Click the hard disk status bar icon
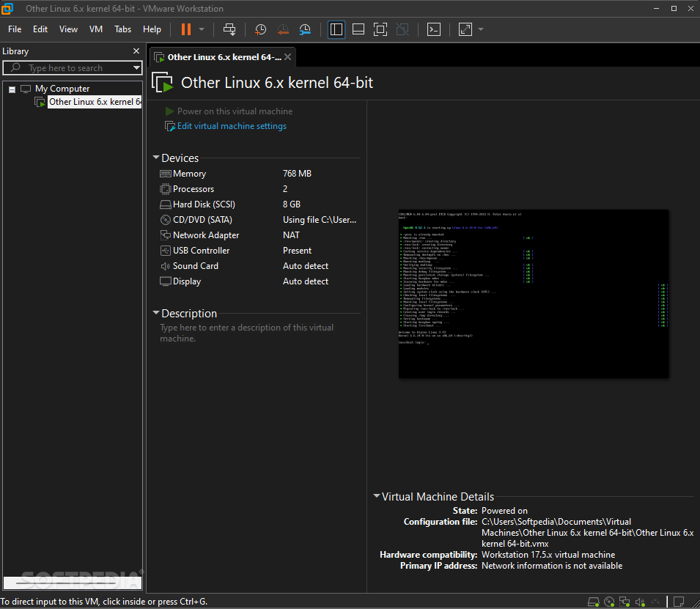Screen dimensions: 700x609 (x=593, y=602)
